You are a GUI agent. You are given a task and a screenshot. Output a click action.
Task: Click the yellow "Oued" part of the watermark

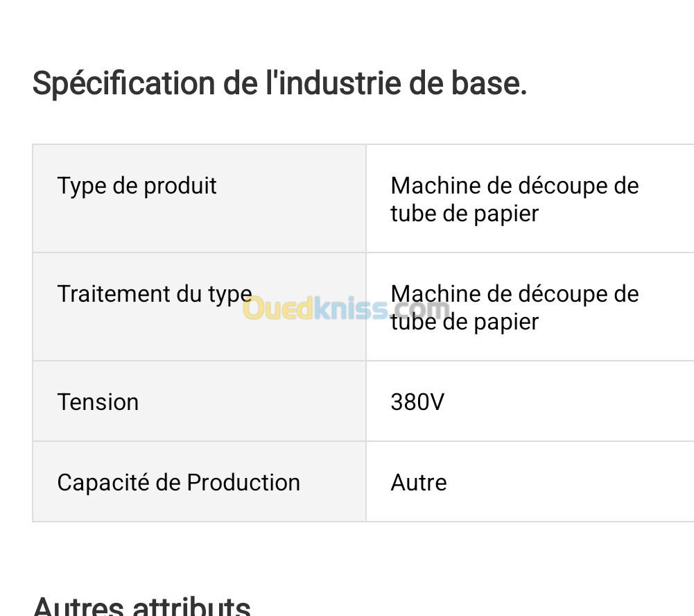278,309
